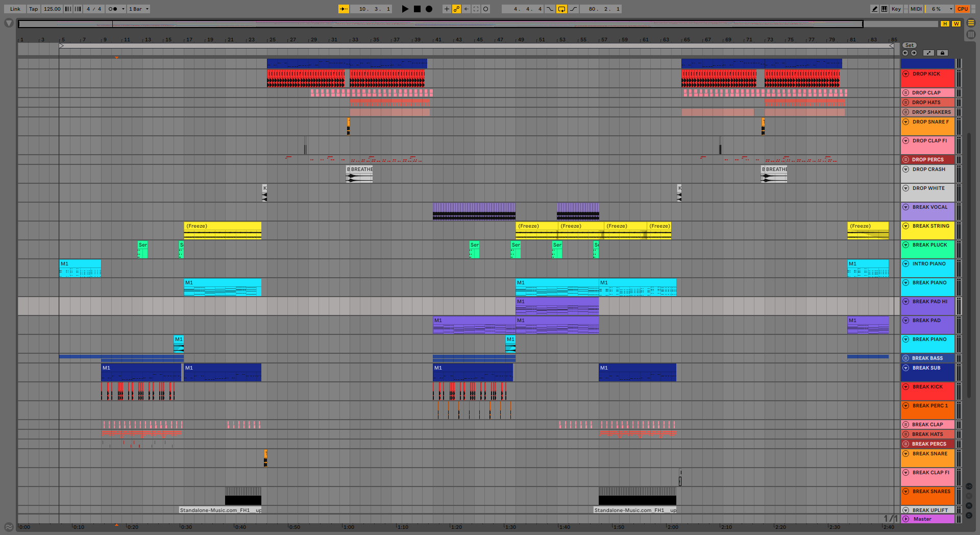Click the Play button in the transport
Image resolution: width=980 pixels, height=535 pixels.
(405, 9)
